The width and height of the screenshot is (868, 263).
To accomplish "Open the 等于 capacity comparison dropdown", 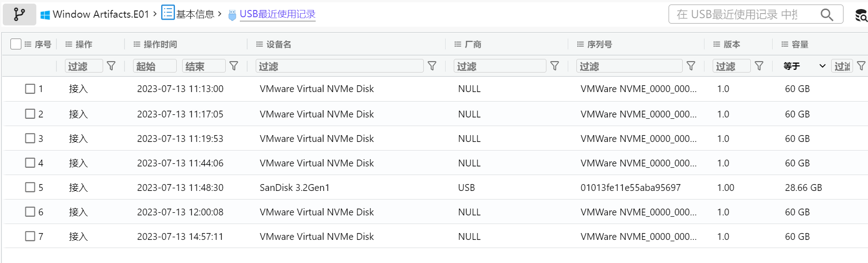I will [x=804, y=66].
